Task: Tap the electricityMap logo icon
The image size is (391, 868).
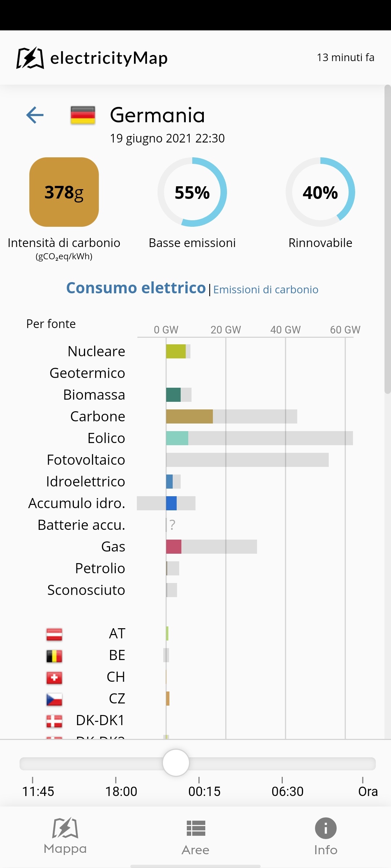Action: [x=30, y=58]
